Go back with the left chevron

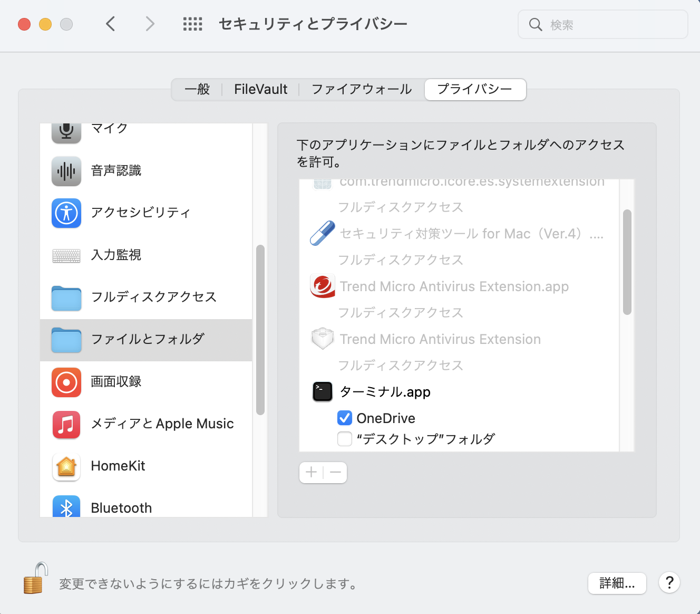coord(110,24)
